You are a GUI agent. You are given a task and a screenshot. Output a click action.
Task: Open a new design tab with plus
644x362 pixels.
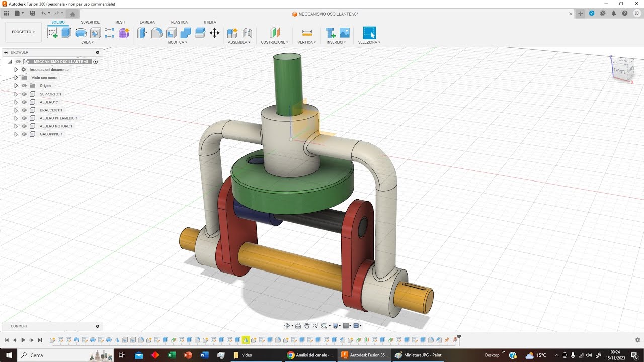[580, 14]
